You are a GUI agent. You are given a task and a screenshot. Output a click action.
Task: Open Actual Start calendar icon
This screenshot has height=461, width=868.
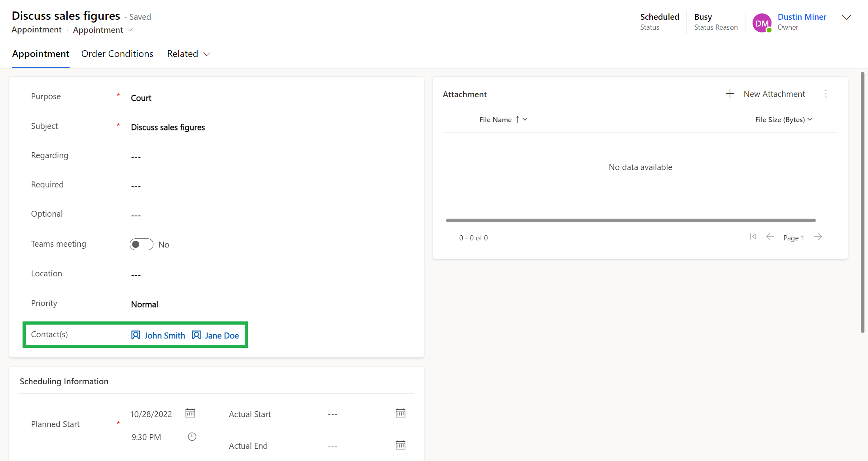[x=400, y=413]
